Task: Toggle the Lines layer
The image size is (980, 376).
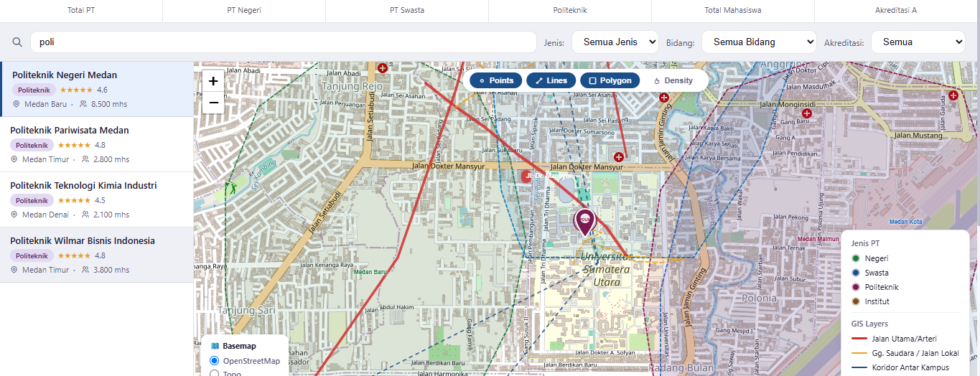Action: point(551,80)
